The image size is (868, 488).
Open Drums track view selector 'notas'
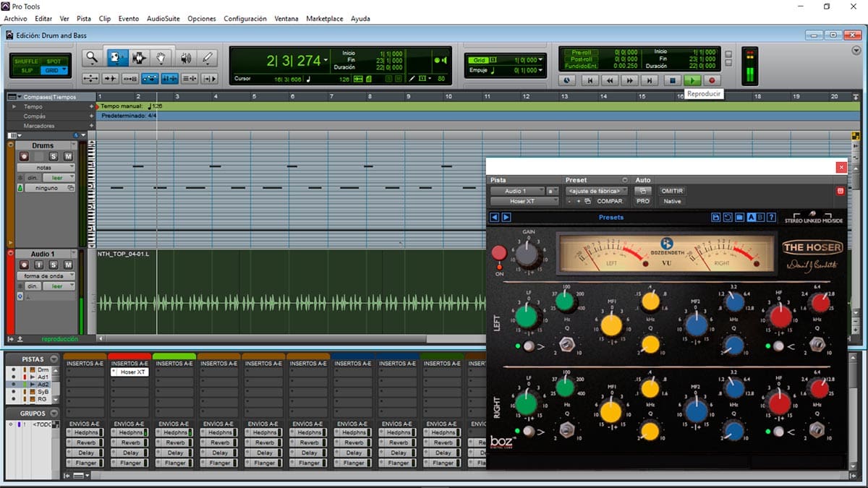[46, 167]
